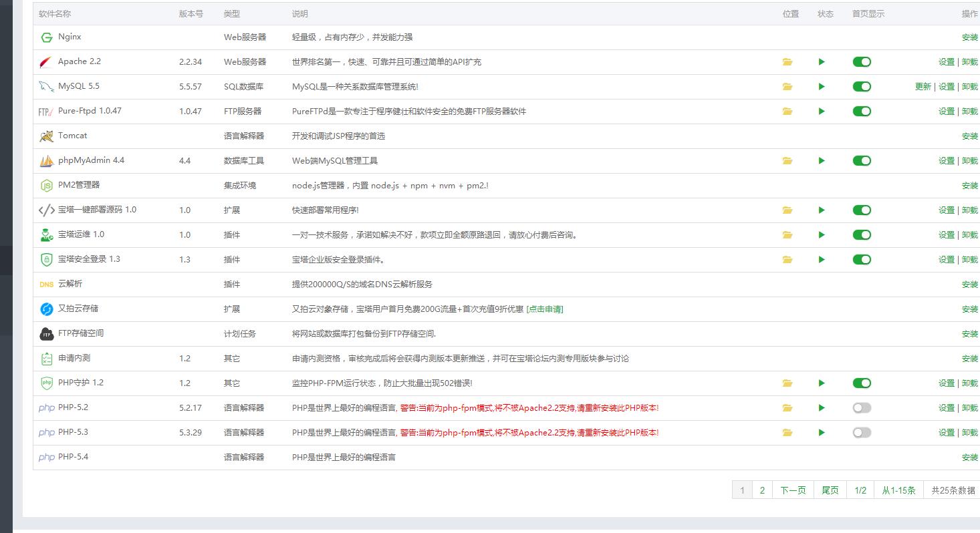Click 安装 to install PM2管理器
The image size is (980, 533).
click(970, 186)
